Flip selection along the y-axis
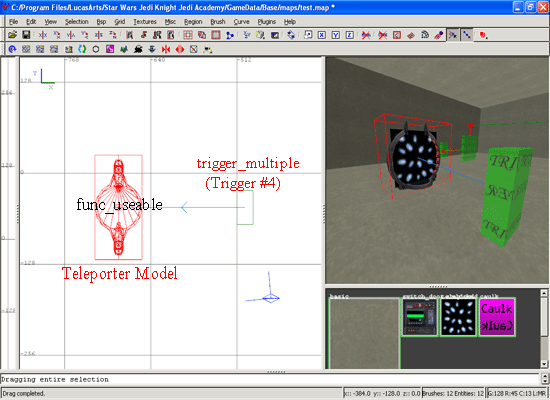The width and height of the screenshot is (550, 400). (71, 35)
